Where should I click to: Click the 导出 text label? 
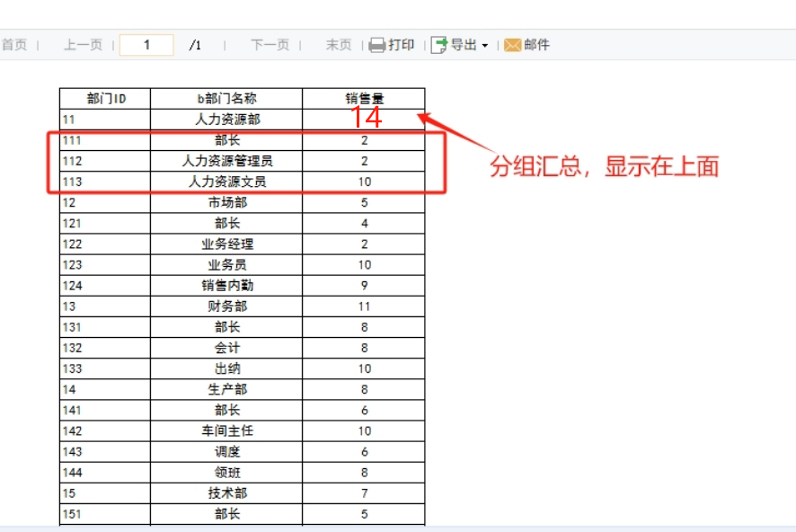click(464, 45)
